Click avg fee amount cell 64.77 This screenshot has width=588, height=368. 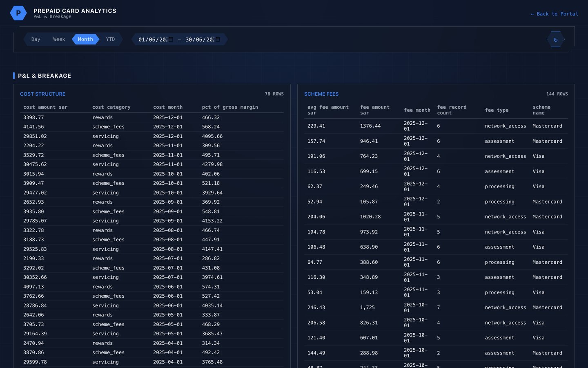tap(315, 262)
